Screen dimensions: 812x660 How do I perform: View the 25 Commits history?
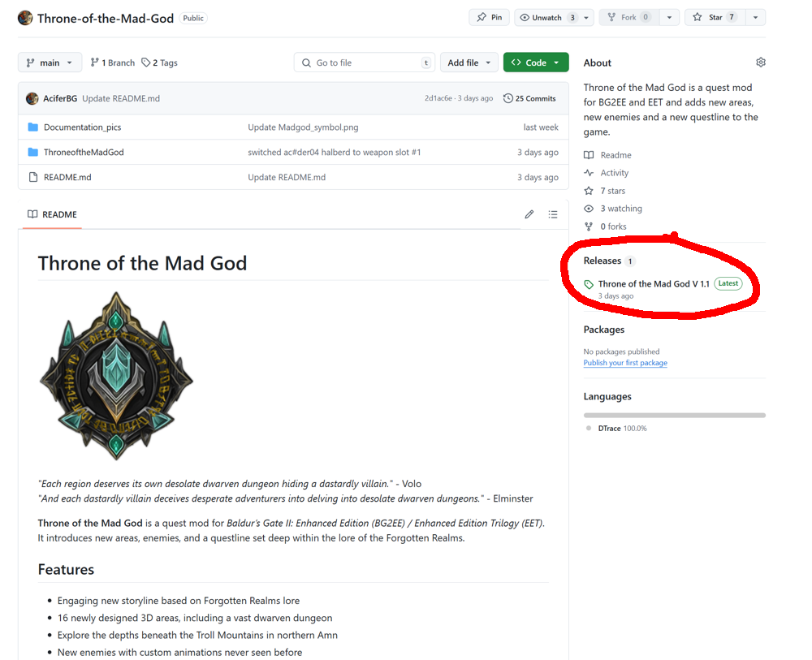(x=529, y=98)
